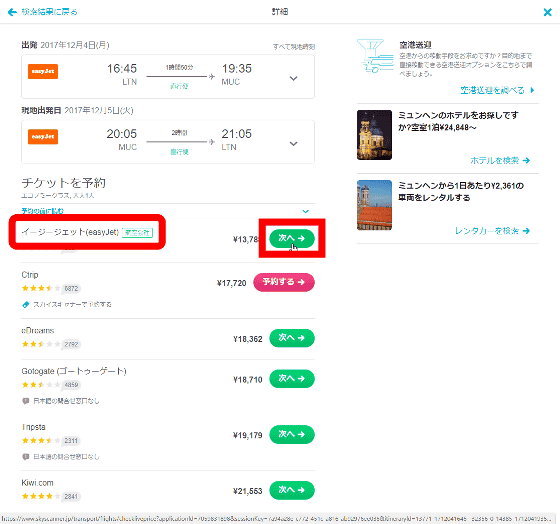The width and height of the screenshot is (560, 524).
Task: Click easyJet logo on outbound flight
Action: (43, 71)
